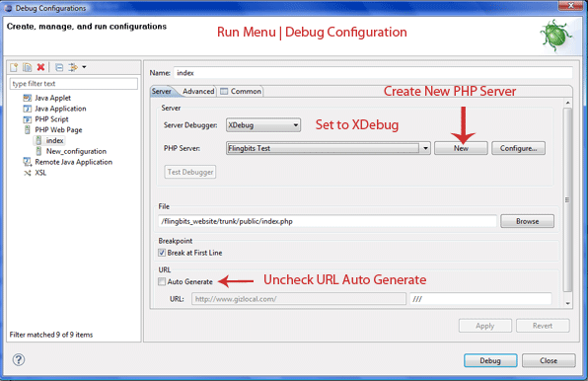Select XSL entry in tree
This screenshot has height=381, width=588.
pyautogui.click(x=40, y=173)
